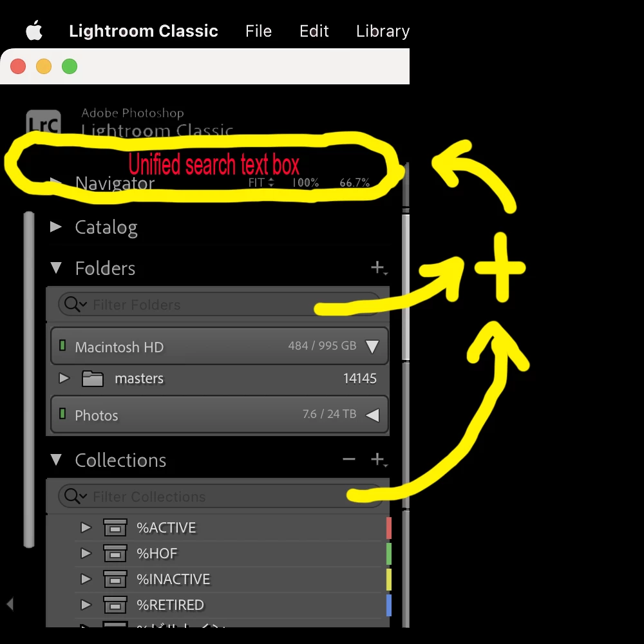This screenshot has height=644, width=644.
Task: Click the Photos volume header
Action: [220, 414]
